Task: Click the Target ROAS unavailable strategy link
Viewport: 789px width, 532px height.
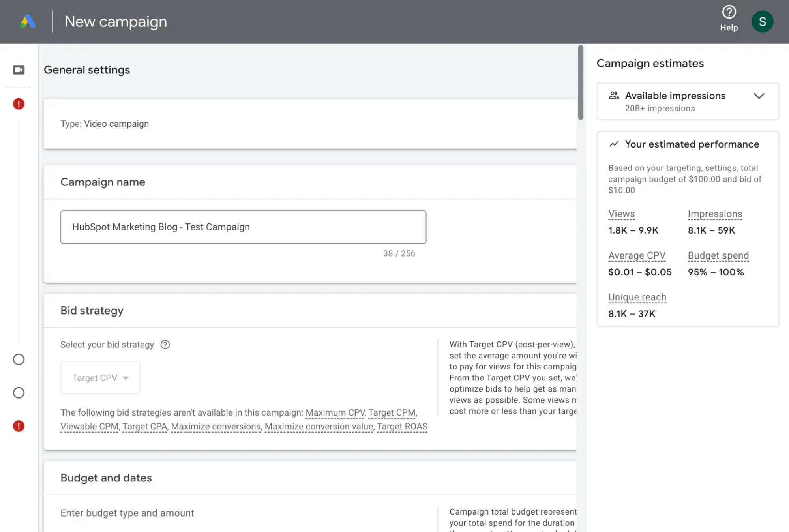Action: click(402, 426)
